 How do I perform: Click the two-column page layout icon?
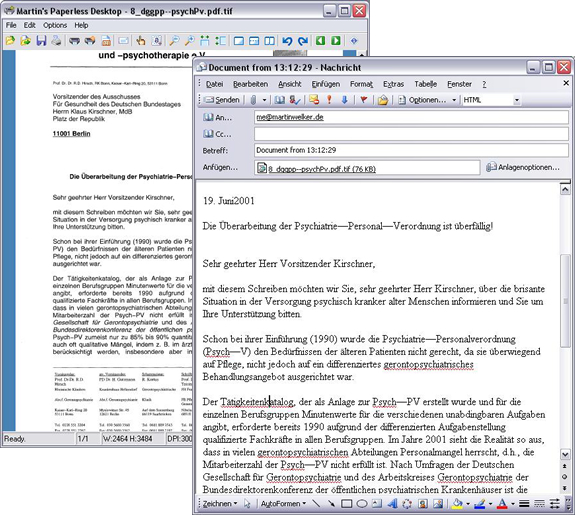[270, 41]
